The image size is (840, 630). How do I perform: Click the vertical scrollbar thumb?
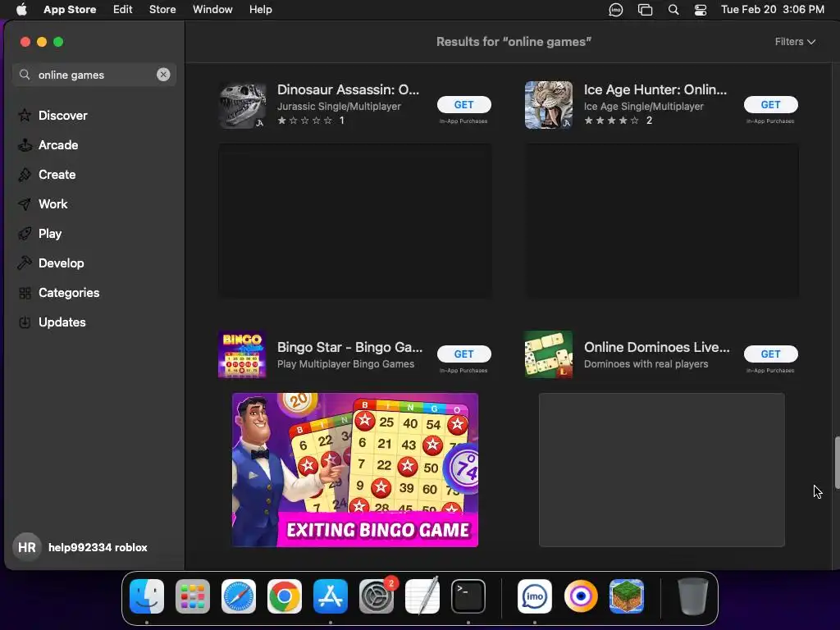point(836,463)
